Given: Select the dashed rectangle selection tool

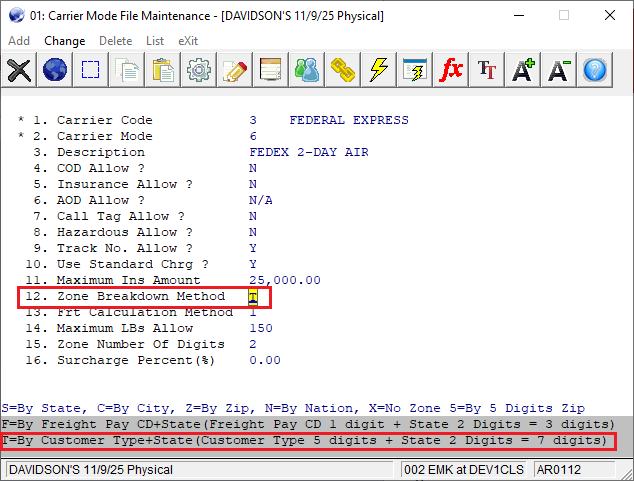Looking at the screenshot, I should click(91, 70).
